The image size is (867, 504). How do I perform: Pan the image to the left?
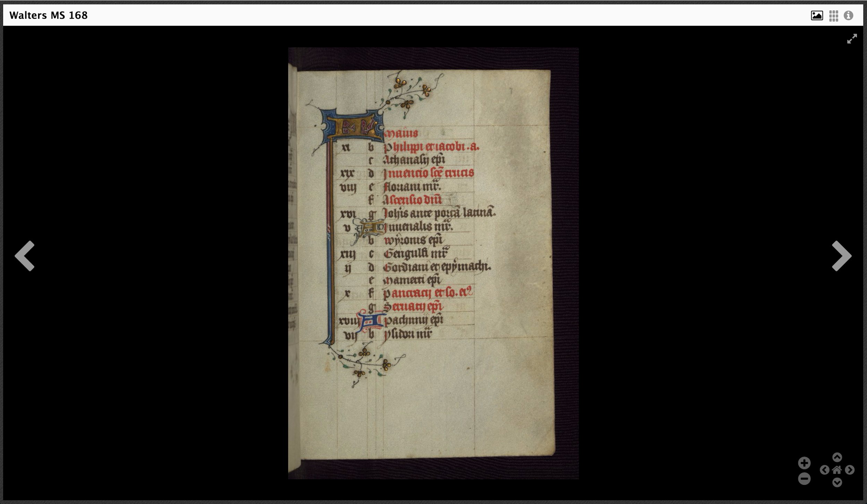825,470
